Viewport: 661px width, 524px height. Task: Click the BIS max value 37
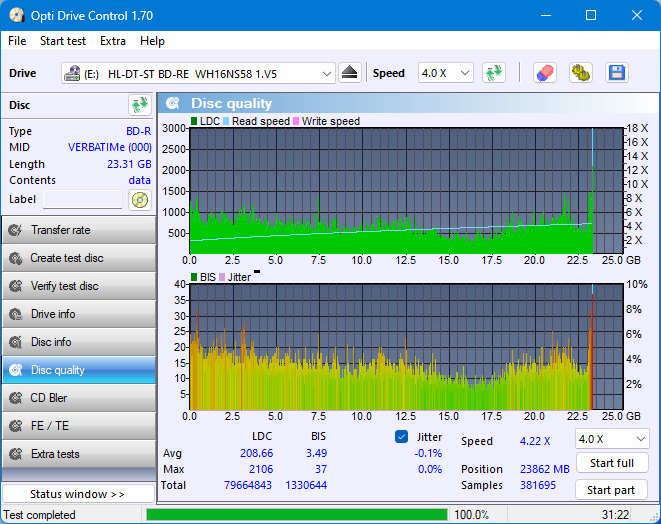point(321,469)
